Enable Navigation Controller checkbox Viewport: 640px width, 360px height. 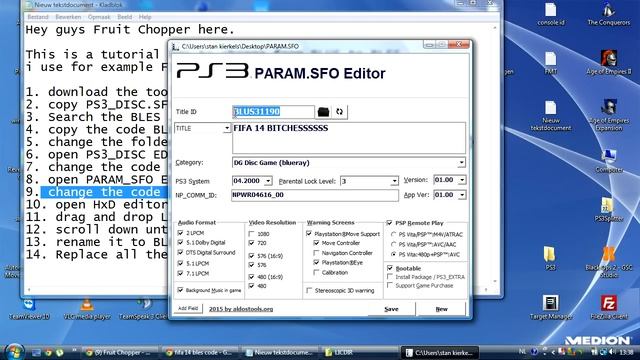tap(316, 253)
